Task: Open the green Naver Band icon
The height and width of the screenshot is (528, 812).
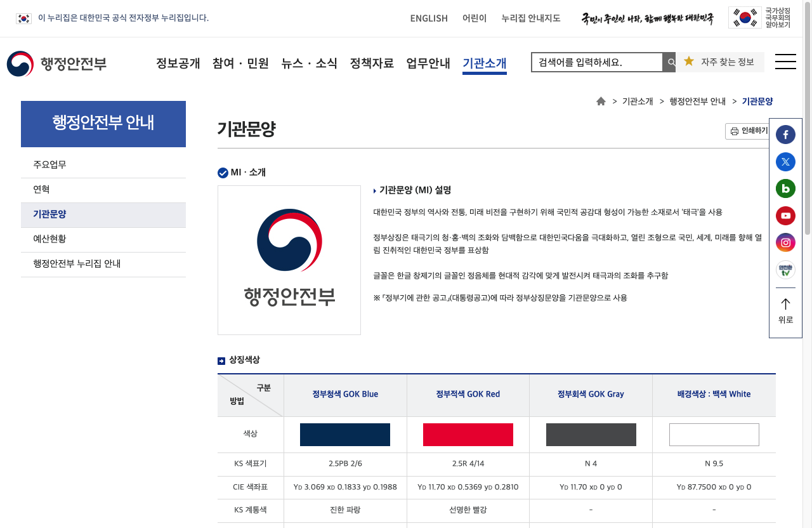Action: (x=785, y=188)
